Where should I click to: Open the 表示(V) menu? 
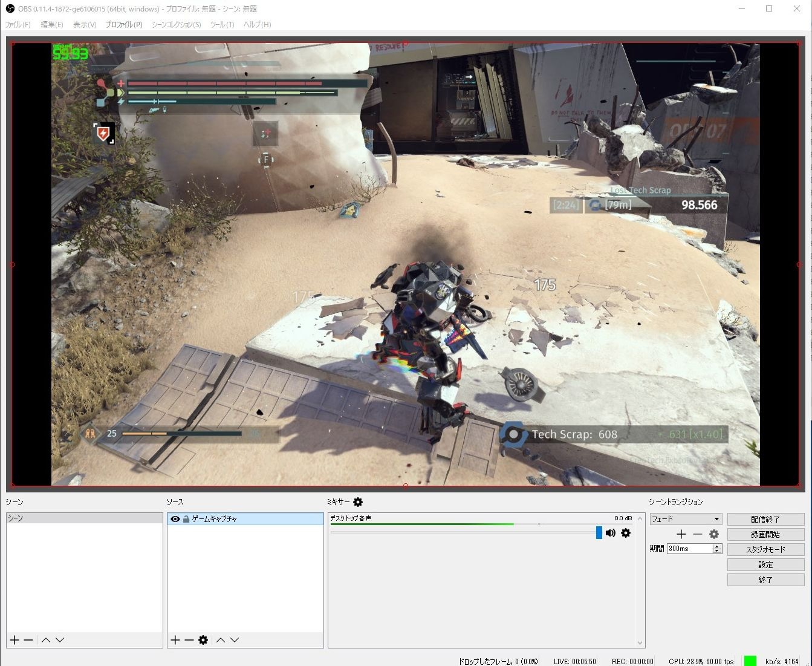[x=85, y=24]
